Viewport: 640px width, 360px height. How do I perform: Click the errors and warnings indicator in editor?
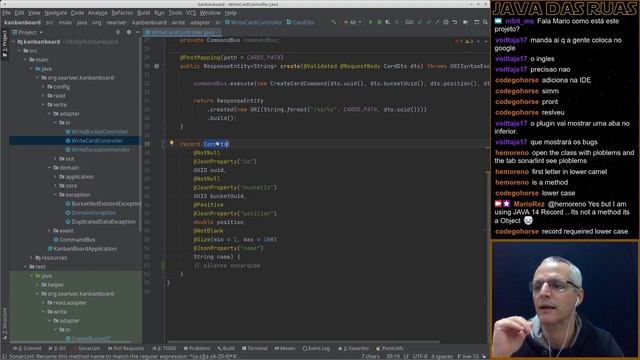(x=464, y=41)
